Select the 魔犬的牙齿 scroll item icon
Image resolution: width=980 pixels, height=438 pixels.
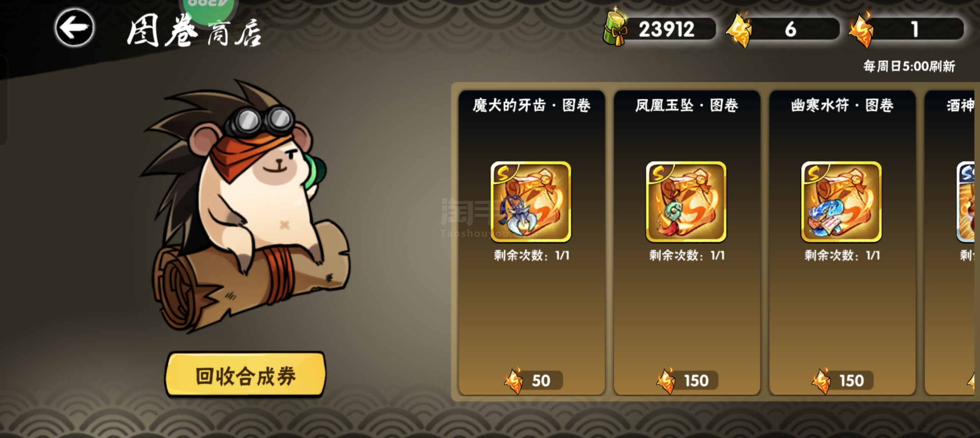pyautogui.click(x=531, y=202)
